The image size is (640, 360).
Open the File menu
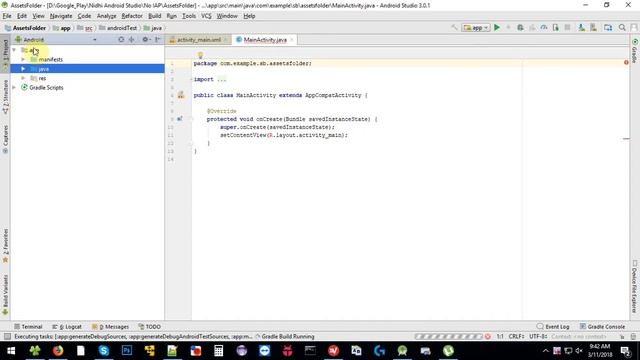click(7, 16)
